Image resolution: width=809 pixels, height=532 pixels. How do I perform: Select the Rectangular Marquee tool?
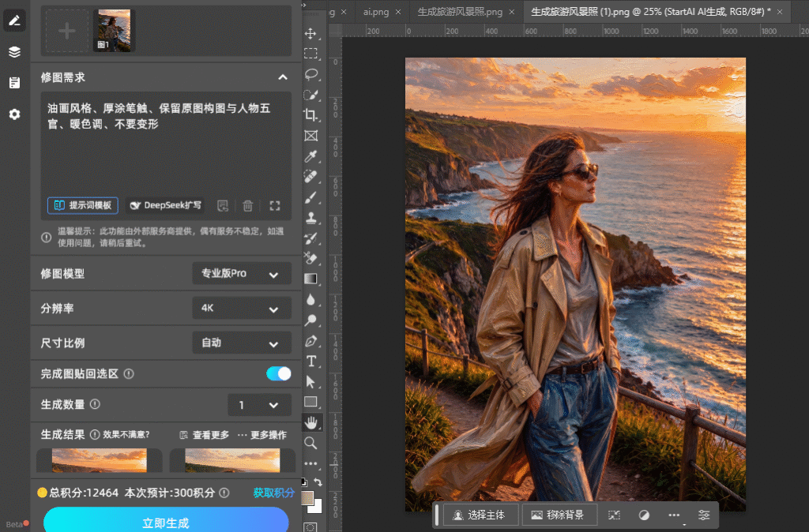310,54
